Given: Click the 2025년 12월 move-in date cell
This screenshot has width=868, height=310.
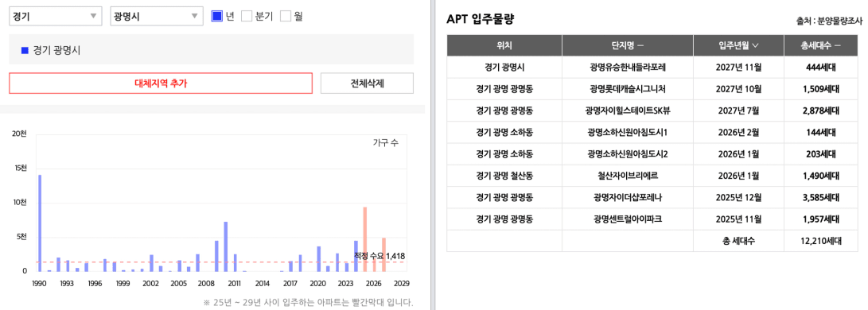Looking at the screenshot, I should [x=738, y=198].
